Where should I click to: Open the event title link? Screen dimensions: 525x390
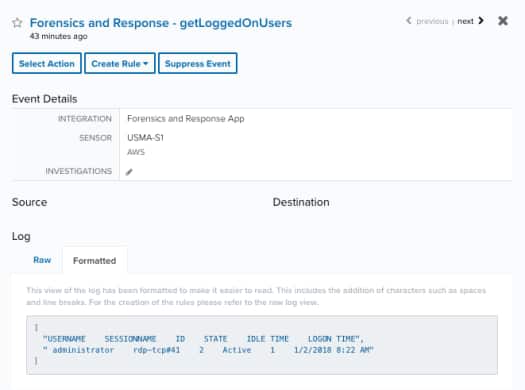[161, 23]
